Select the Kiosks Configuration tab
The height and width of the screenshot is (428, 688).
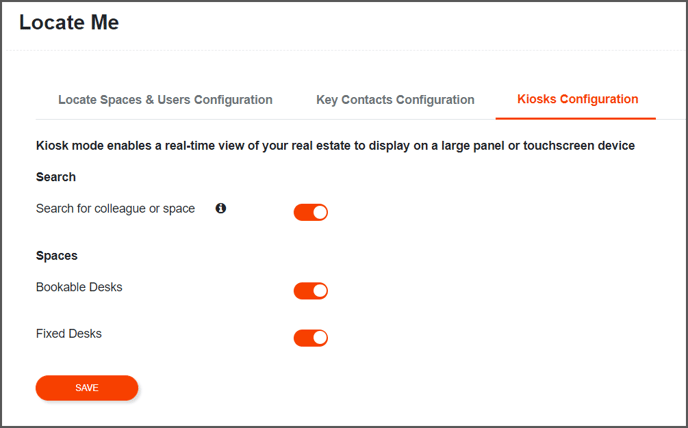tap(577, 99)
